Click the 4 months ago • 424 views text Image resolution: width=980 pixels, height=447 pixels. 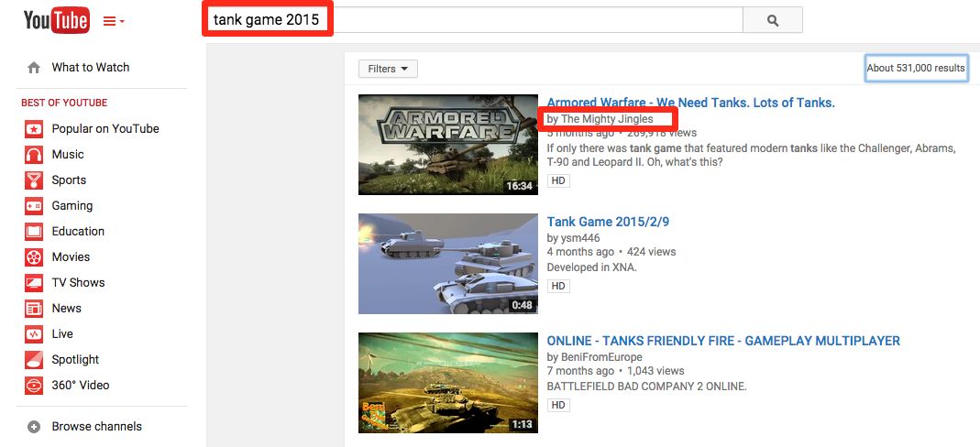point(611,252)
